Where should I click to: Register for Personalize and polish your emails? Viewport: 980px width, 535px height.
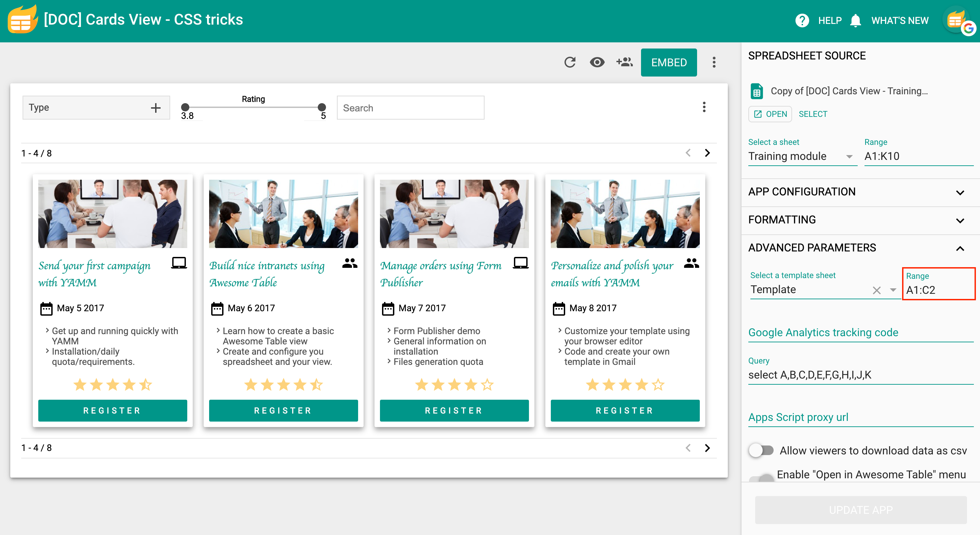[625, 411]
